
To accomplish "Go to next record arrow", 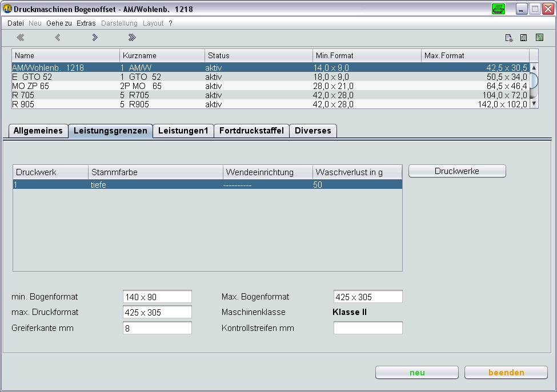I will 95,37.
